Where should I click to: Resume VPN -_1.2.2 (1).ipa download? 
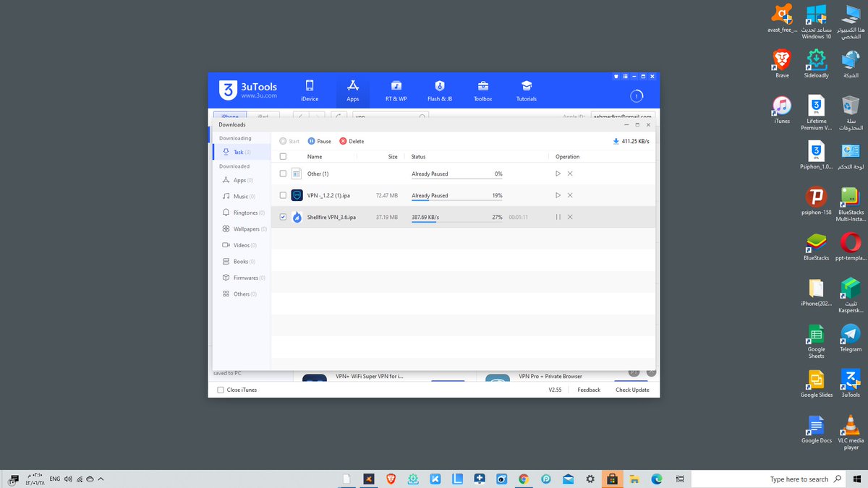pos(558,195)
